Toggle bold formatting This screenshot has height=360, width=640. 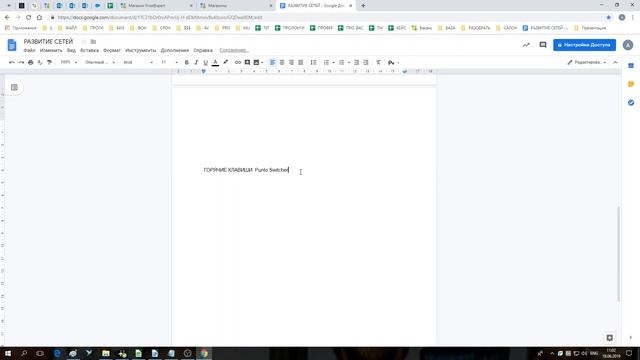click(187, 62)
